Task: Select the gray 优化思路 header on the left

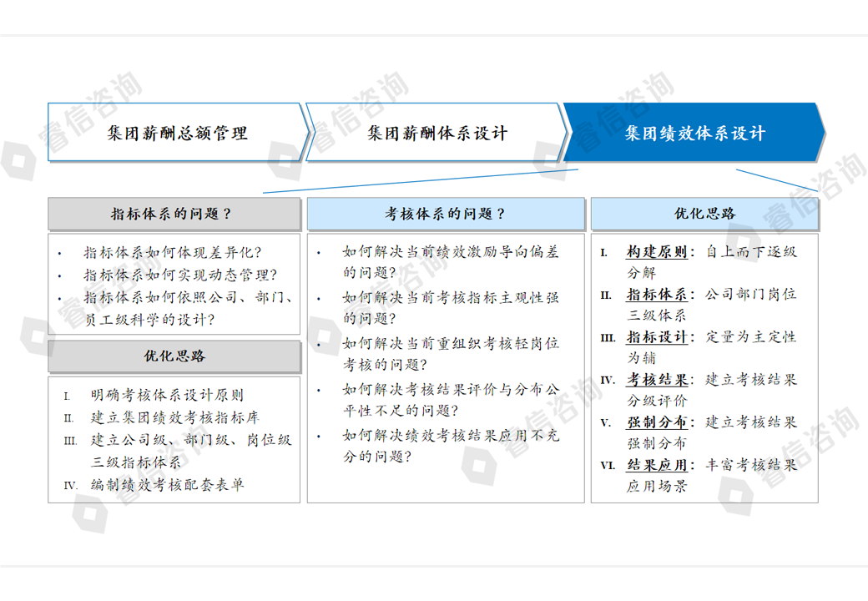Action: 174,356
